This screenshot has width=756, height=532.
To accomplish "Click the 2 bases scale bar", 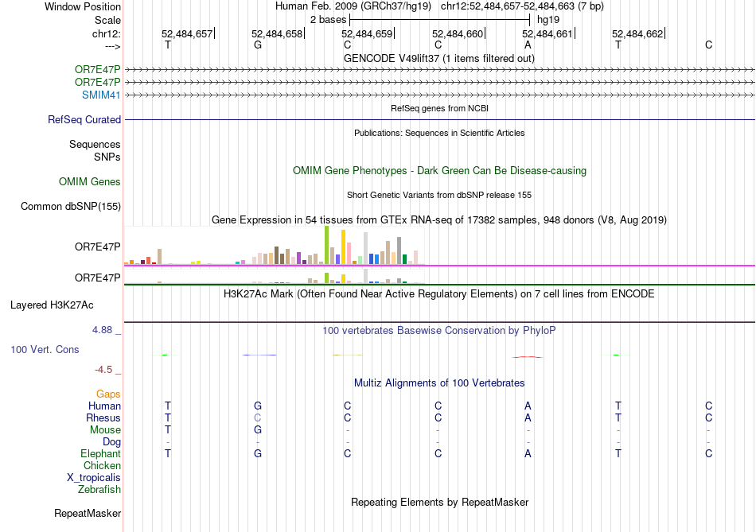I will [x=440, y=20].
